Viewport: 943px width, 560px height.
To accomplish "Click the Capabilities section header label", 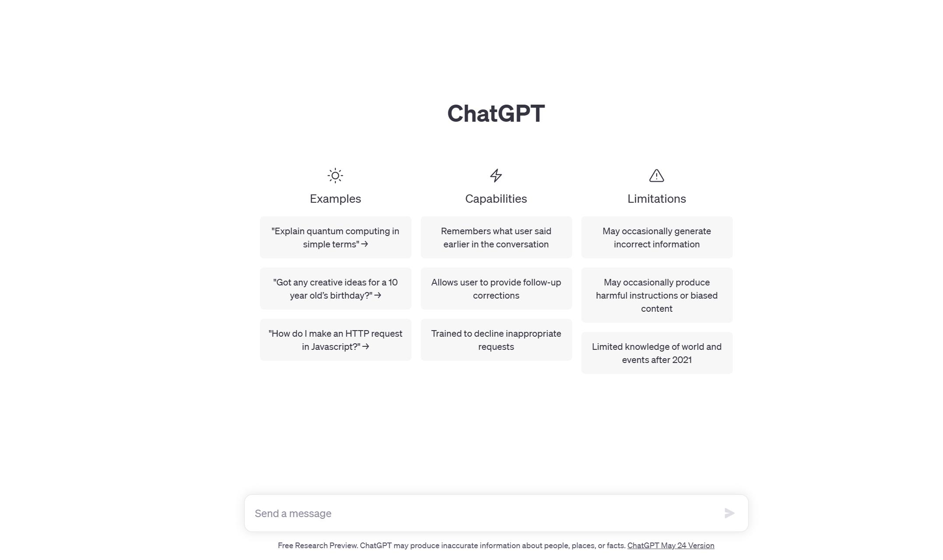I will click(x=496, y=199).
